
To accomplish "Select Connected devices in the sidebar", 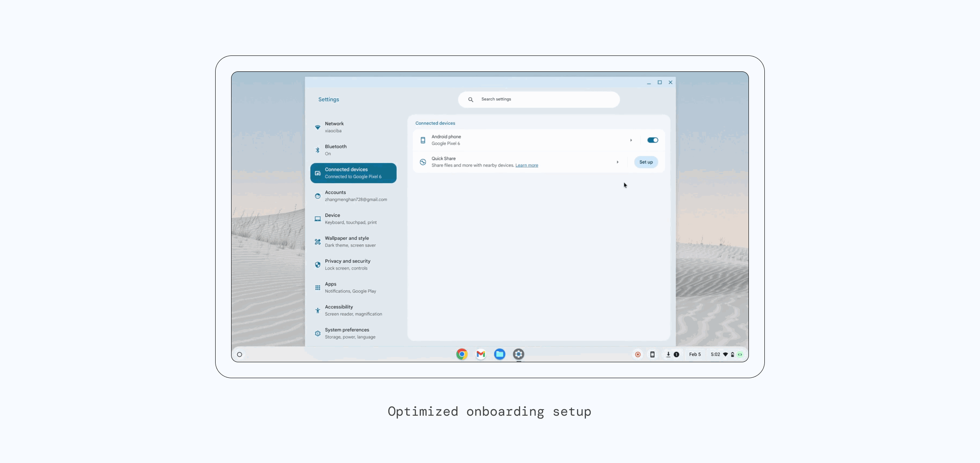I will coord(353,173).
